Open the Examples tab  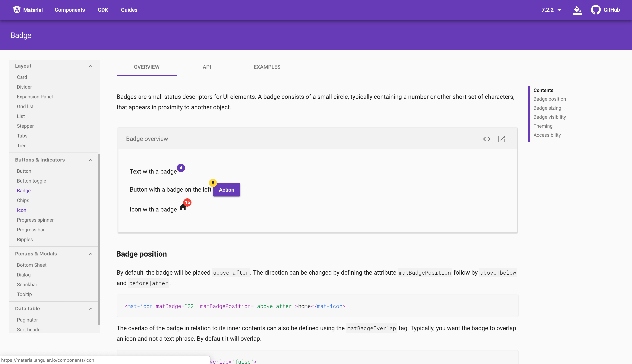coord(267,67)
